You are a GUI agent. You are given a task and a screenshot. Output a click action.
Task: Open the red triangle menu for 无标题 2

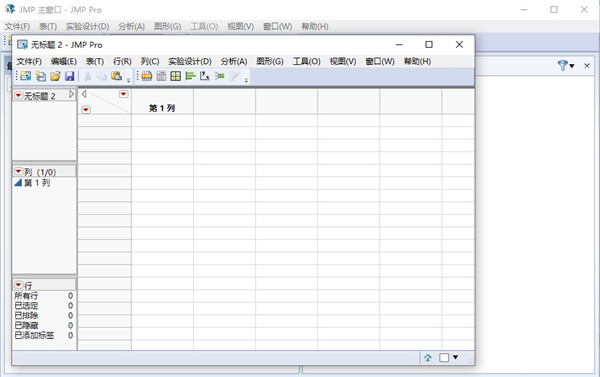point(18,95)
